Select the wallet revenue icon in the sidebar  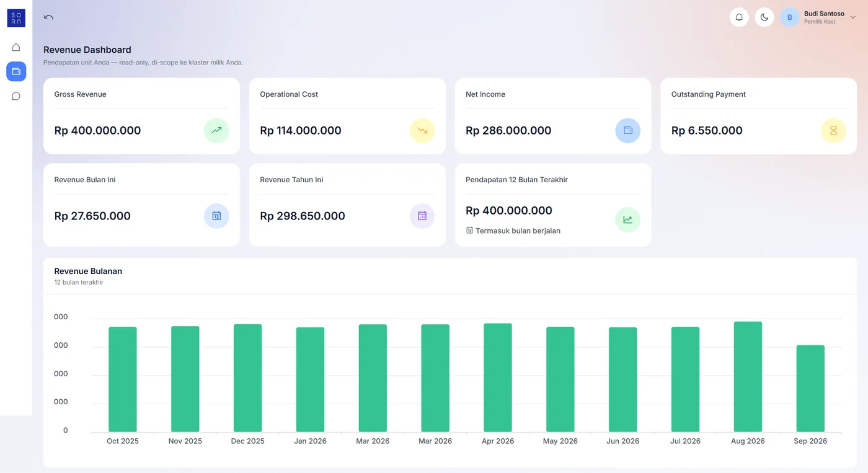[x=16, y=71]
